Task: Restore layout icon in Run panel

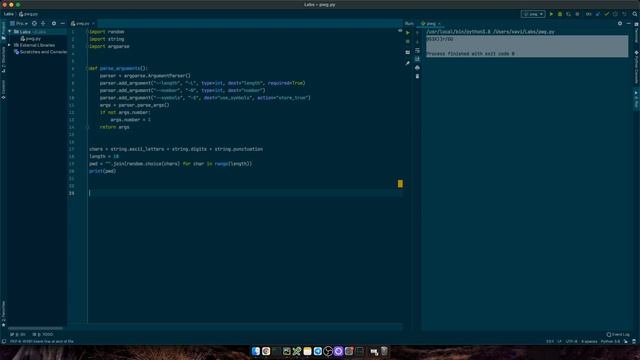Action: 407,52
